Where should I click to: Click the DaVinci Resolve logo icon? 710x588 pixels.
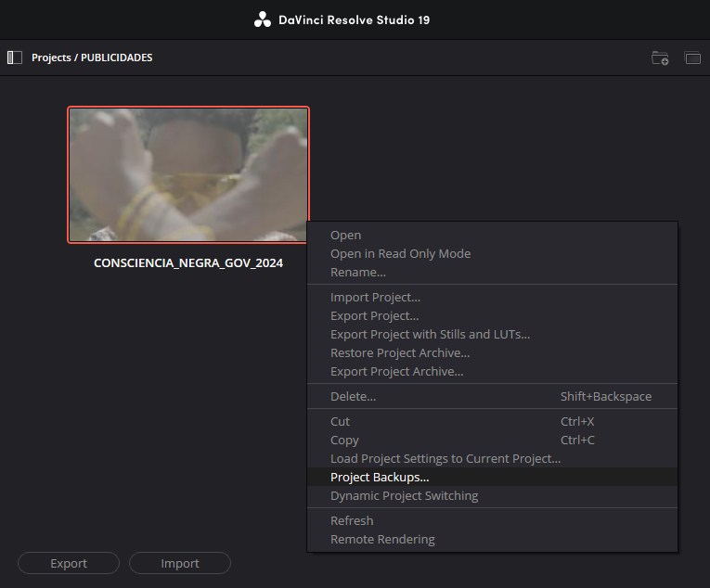click(x=262, y=19)
